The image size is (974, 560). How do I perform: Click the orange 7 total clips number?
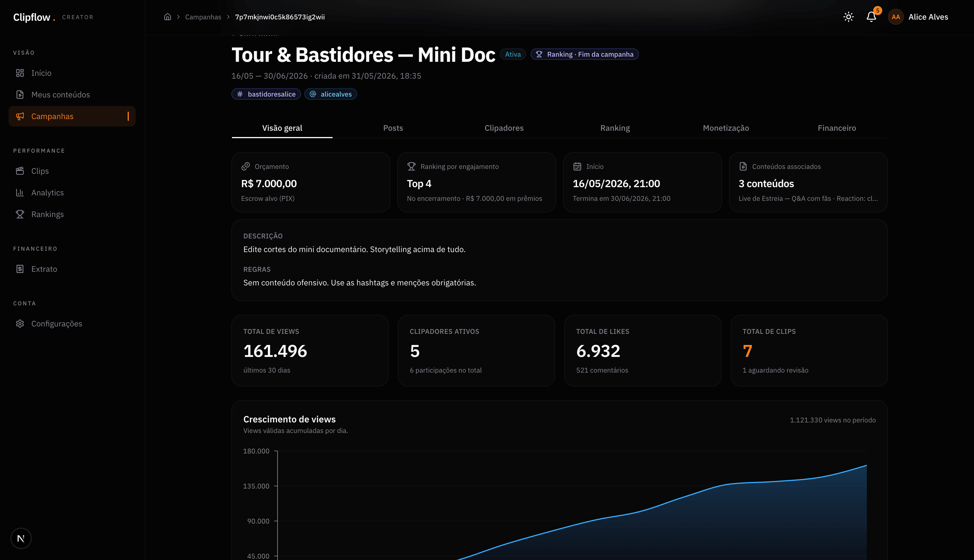point(747,351)
